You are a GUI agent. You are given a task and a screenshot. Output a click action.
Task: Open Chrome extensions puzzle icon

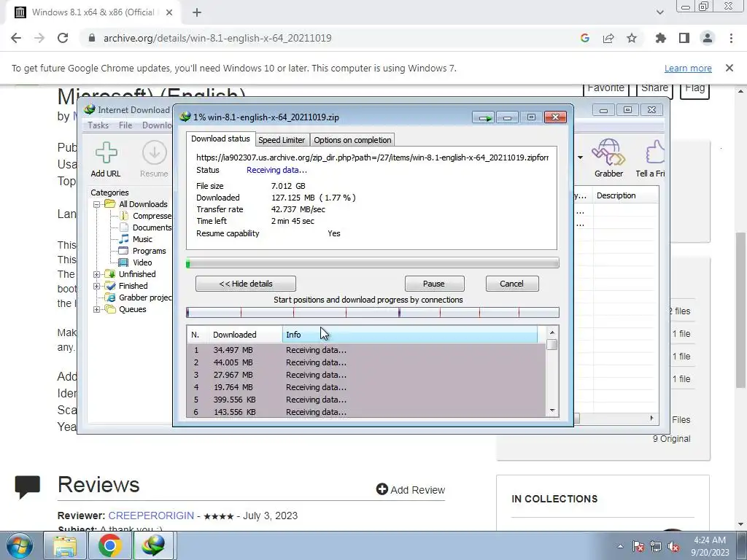661,38
